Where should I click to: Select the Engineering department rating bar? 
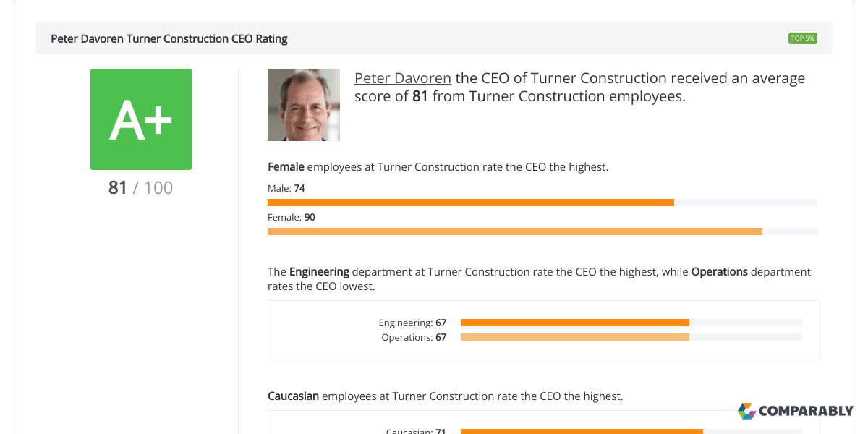(x=631, y=323)
